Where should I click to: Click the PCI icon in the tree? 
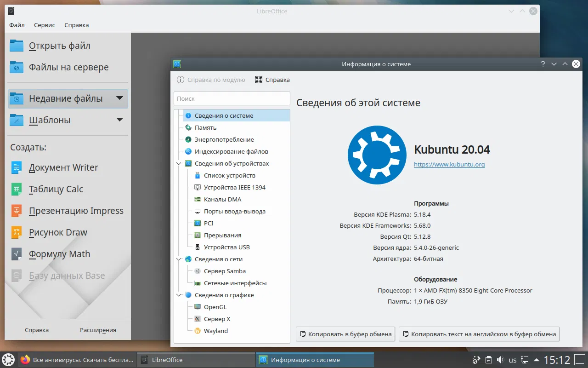198,223
